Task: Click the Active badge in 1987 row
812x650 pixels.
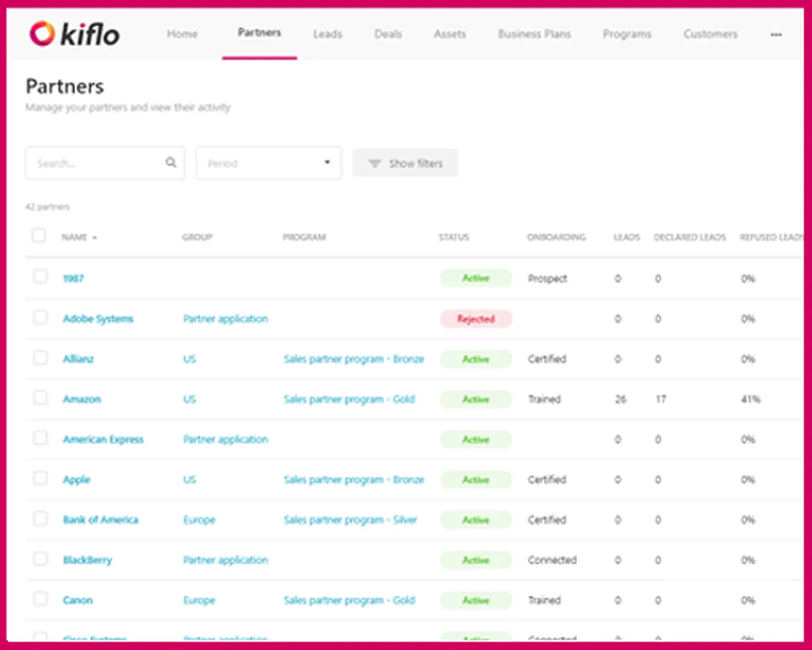Action: [476, 278]
